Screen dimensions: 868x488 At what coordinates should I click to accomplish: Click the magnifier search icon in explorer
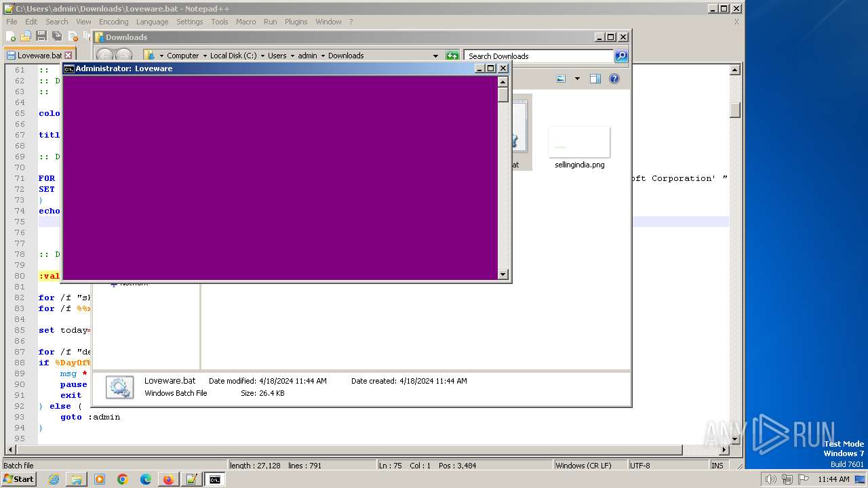pos(621,56)
